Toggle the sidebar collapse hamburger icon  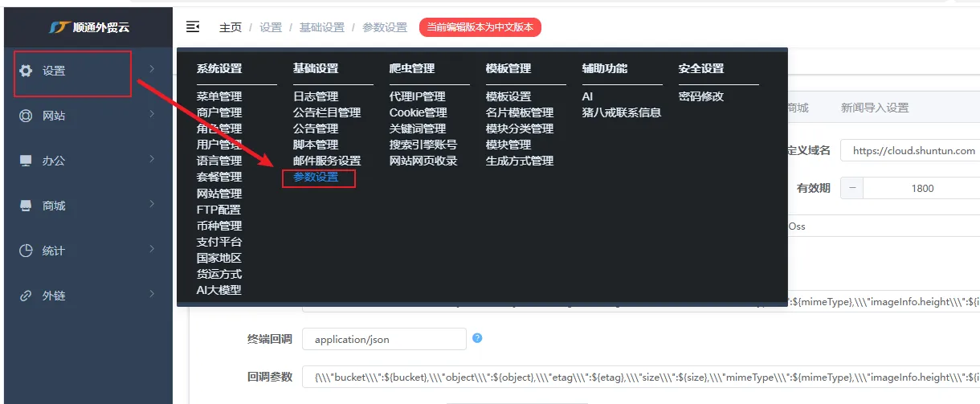193,27
